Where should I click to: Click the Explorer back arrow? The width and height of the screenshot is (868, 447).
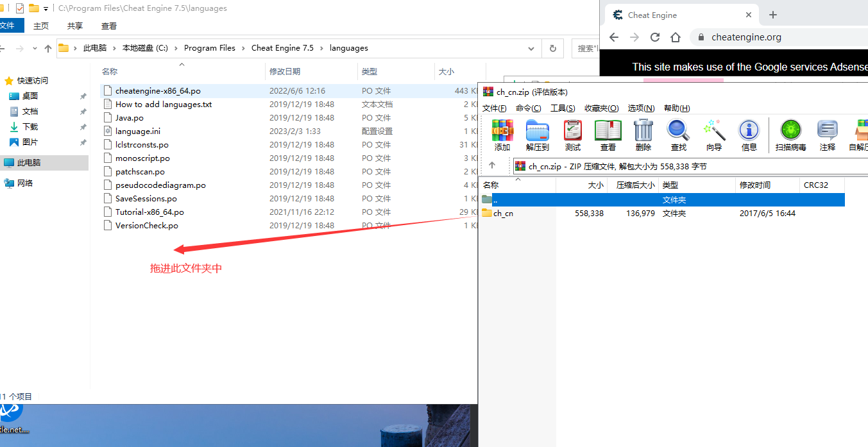tap(2, 48)
